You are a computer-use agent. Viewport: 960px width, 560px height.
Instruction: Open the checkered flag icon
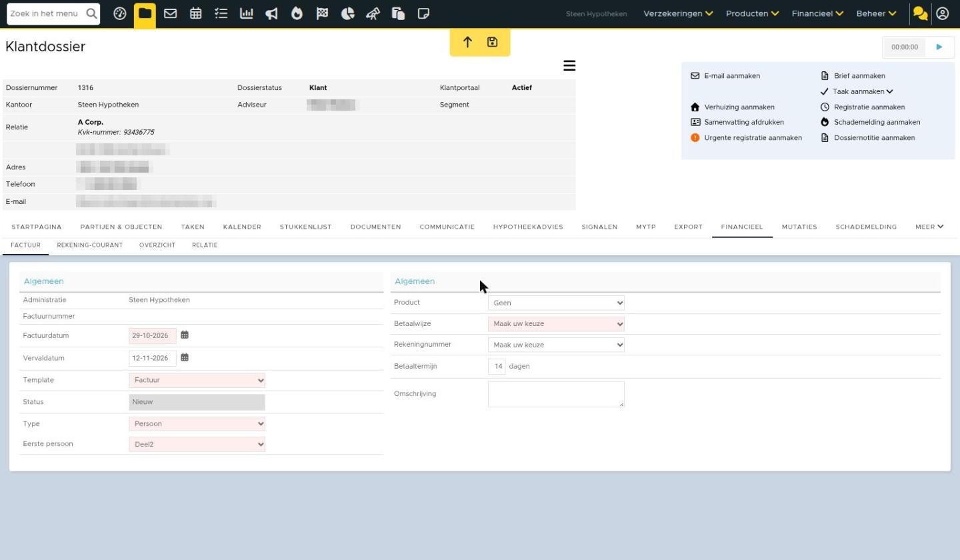(323, 13)
